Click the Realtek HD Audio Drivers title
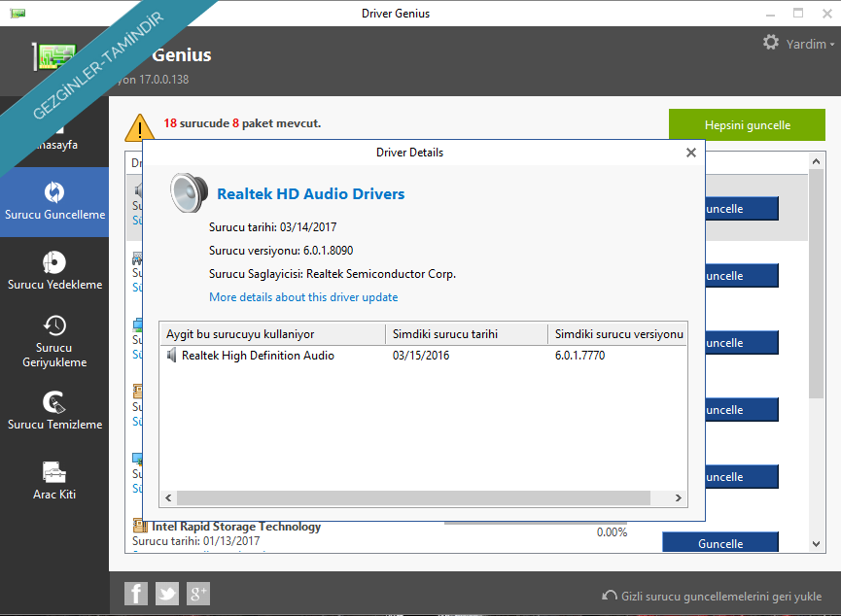Viewport: 841px width, 616px height. (x=310, y=193)
